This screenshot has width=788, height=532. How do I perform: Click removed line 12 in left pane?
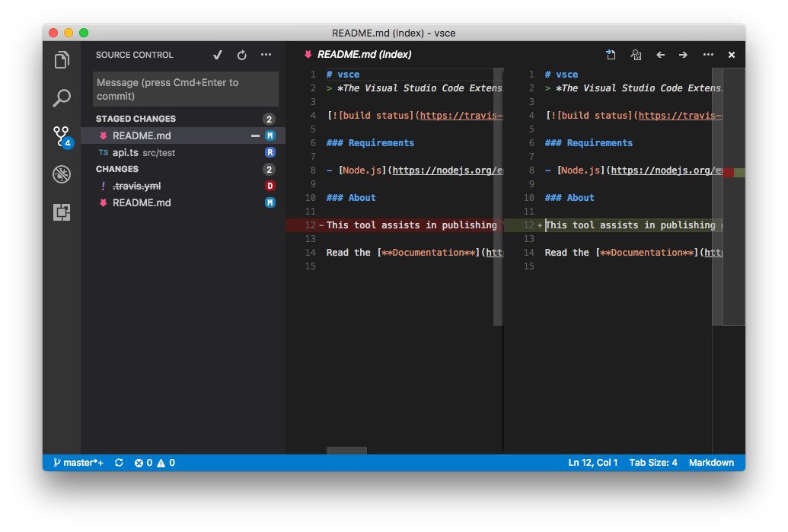coord(394,225)
